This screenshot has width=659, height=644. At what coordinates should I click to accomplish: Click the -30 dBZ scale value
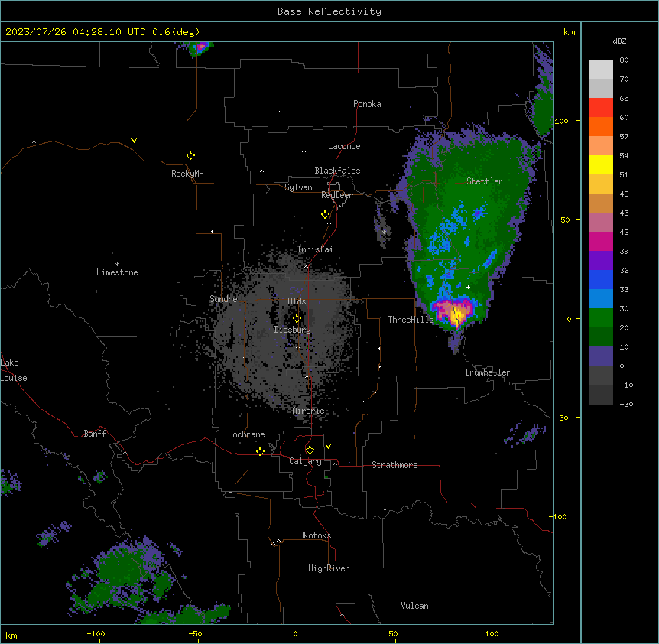(626, 404)
